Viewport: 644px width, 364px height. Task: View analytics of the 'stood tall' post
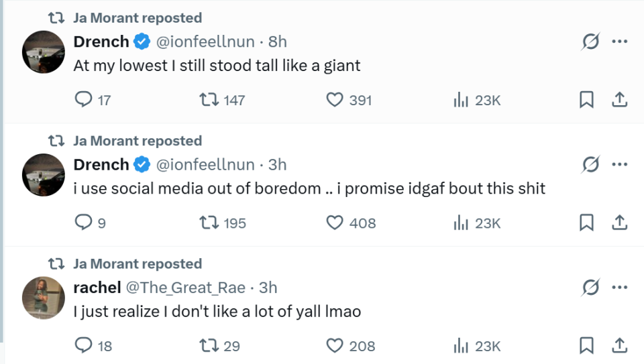[461, 100]
